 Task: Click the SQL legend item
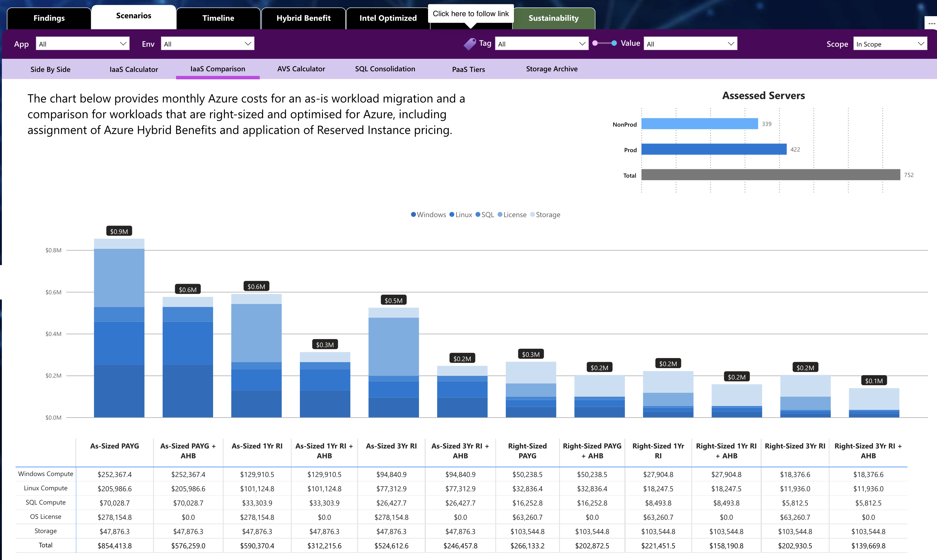[485, 214]
